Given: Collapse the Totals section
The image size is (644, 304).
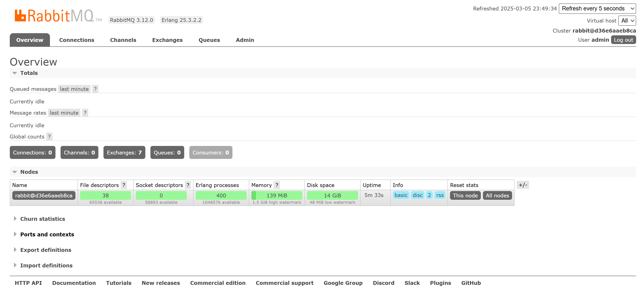Looking at the screenshot, I should coord(29,73).
